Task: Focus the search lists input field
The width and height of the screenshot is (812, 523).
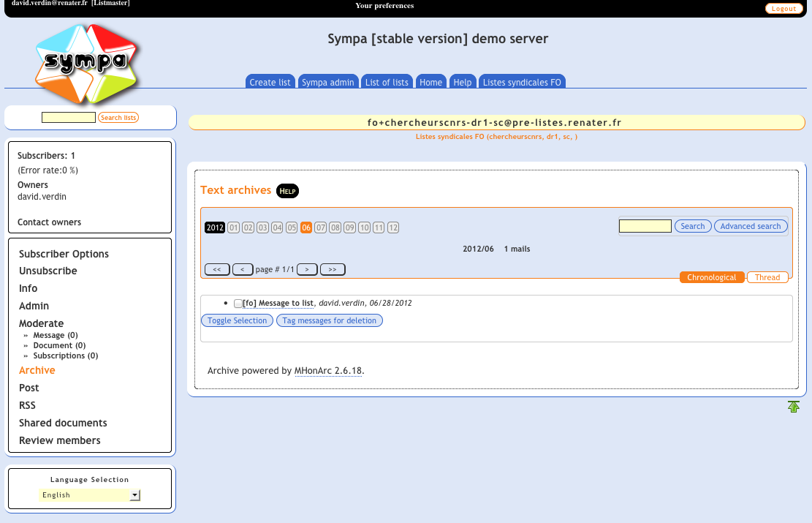Action: 69,118
